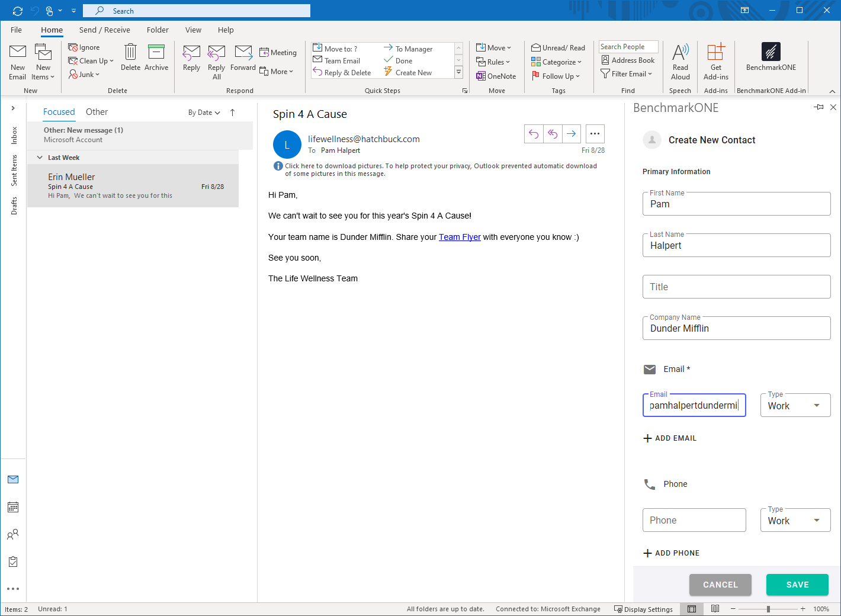The width and height of the screenshot is (841, 616).
Task: Open the Categorize dropdown
Action: [556, 62]
